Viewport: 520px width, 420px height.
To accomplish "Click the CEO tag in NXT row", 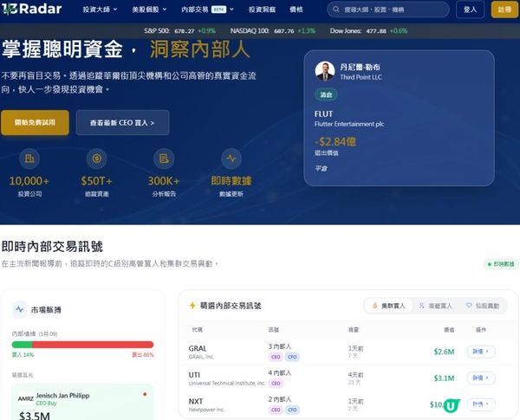I will pos(276,410).
